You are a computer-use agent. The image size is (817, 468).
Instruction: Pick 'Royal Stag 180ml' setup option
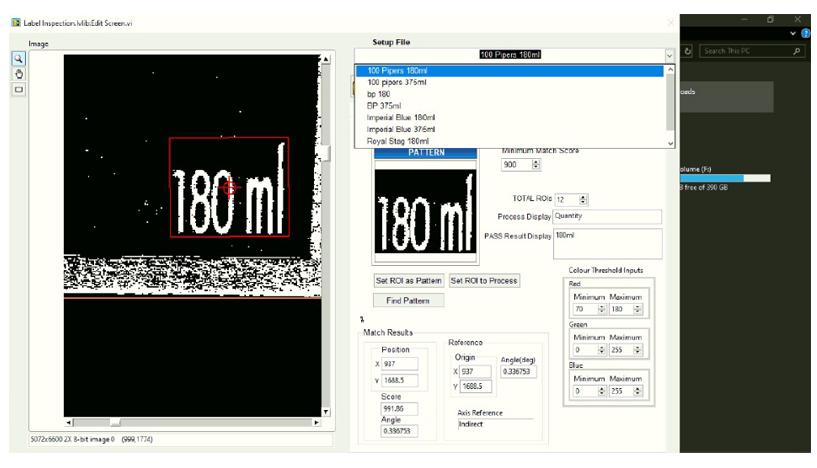395,141
